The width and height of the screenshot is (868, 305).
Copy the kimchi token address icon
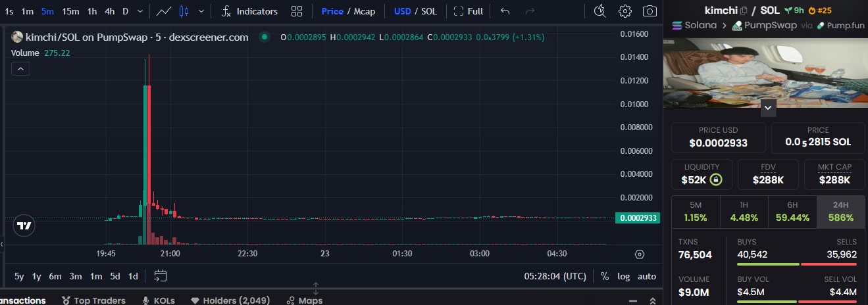point(744,11)
